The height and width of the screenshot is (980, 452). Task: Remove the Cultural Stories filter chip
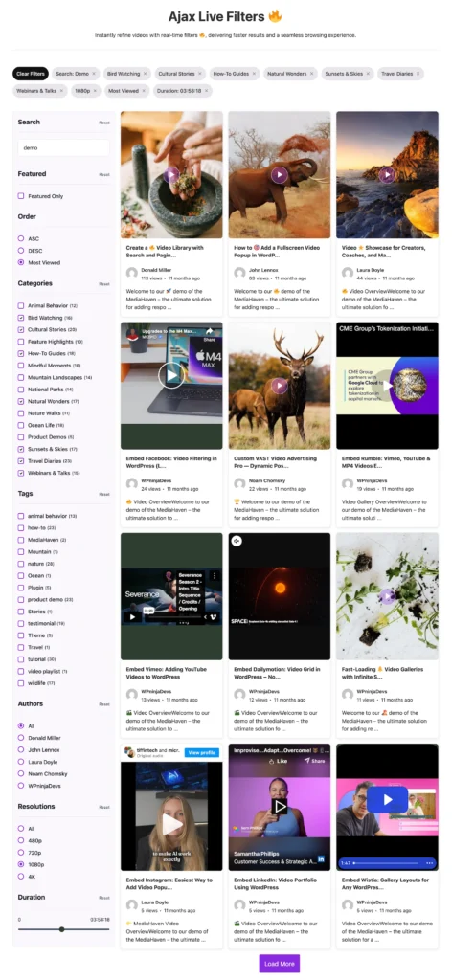[199, 74]
